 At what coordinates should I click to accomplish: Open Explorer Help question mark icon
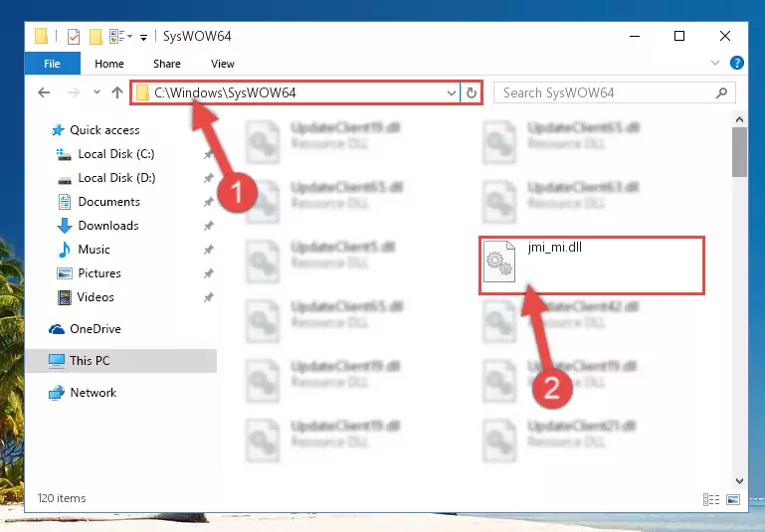coord(737,63)
